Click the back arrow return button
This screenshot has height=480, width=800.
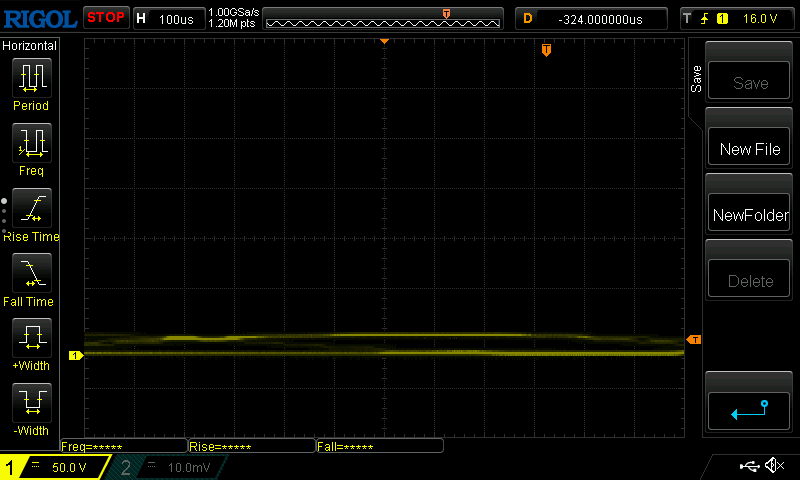point(749,411)
